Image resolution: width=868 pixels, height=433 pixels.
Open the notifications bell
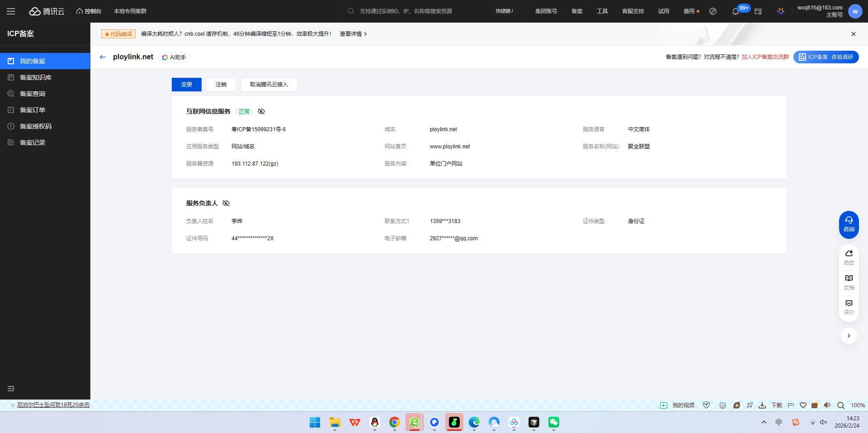(736, 11)
